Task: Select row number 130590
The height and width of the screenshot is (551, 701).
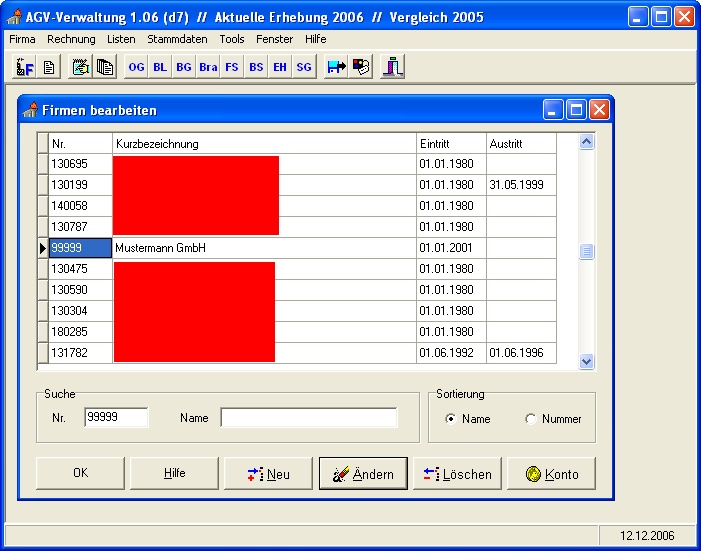Action: tap(80, 290)
